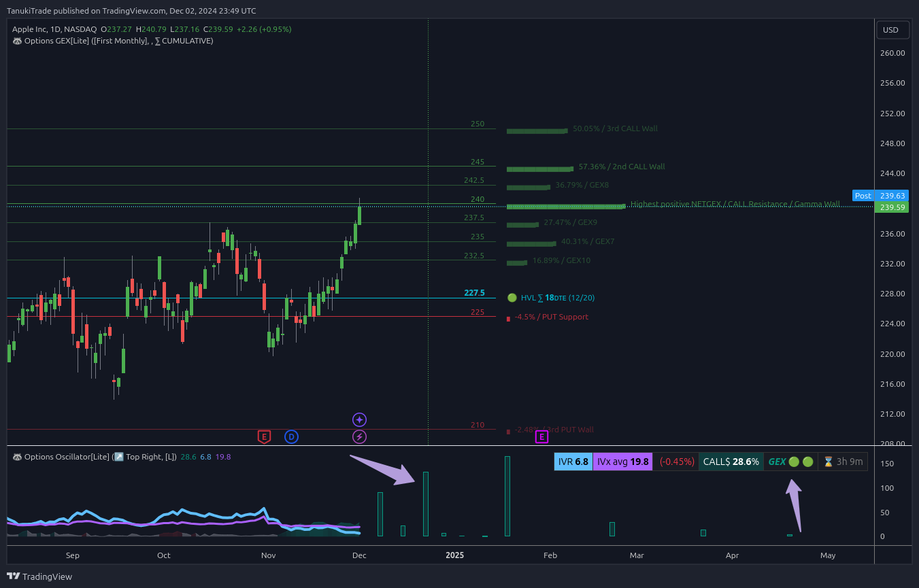919x588 pixels.
Task: Click the purple sparkle event icon
Action: [359, 420]
